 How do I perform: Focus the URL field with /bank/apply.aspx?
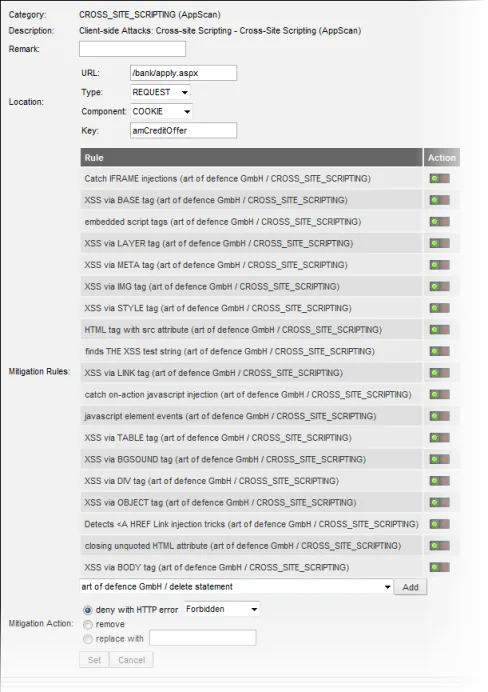click(184, 73)
